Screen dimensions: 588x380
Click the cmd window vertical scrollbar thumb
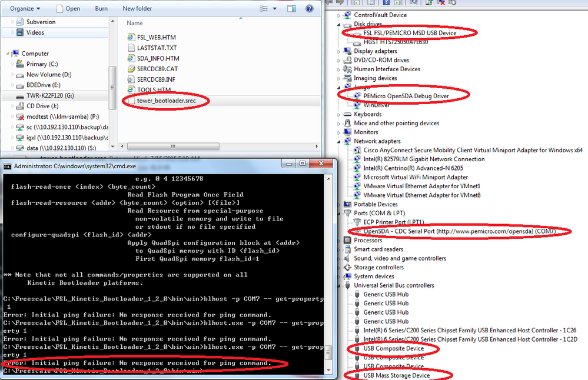coord(328,352)
